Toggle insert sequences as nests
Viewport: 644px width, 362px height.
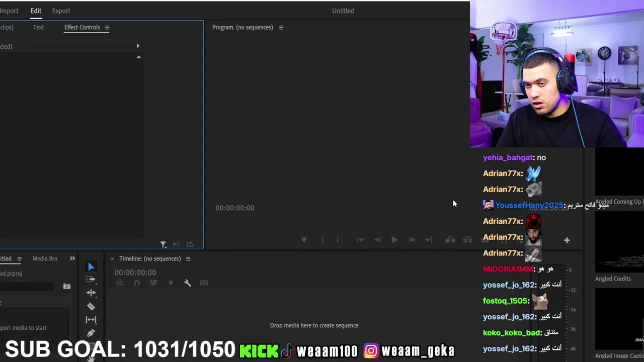120,283
